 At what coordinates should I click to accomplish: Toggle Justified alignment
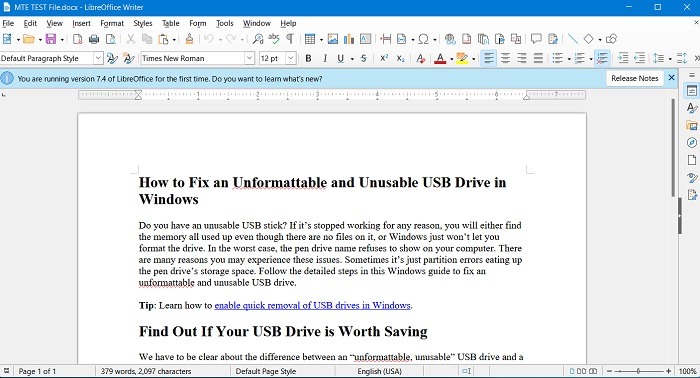click(x=538, y=58)
